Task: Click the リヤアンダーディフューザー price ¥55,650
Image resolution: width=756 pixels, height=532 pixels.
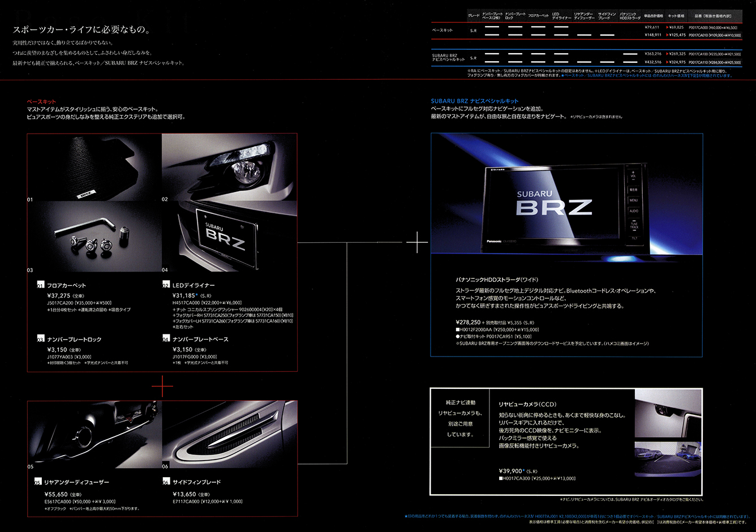Action: [56, 494]
